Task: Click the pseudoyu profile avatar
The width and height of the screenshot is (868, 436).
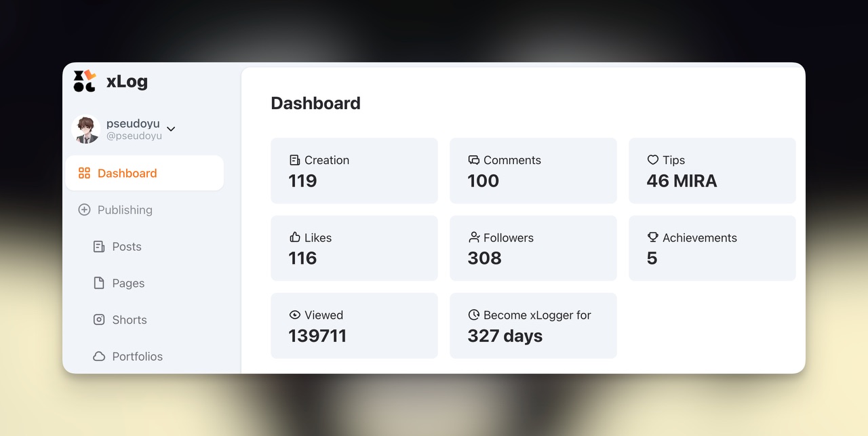Action: click(86, 130)
